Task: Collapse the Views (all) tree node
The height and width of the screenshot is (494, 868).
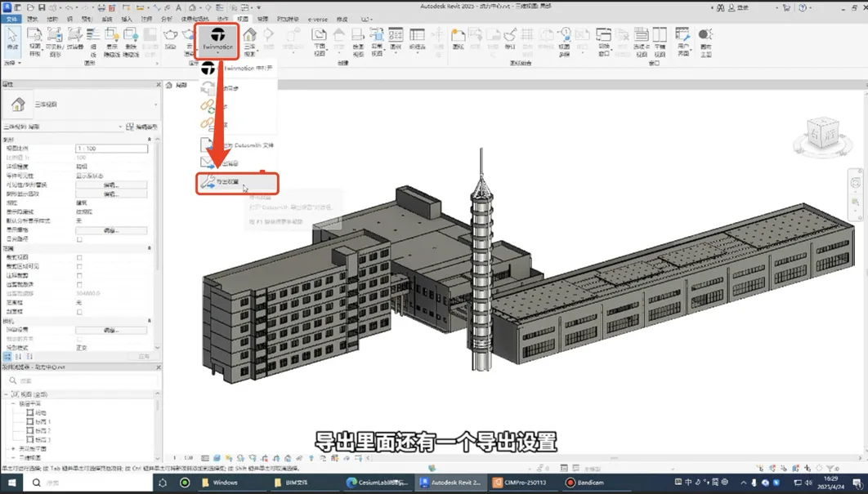Action: click(6, 394)
